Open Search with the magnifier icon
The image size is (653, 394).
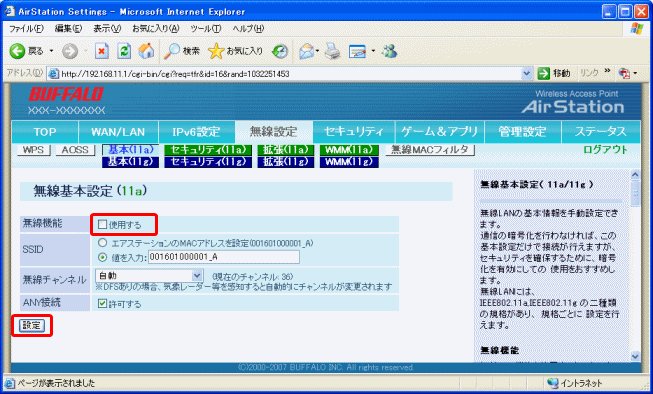click(x=171, y=51)
